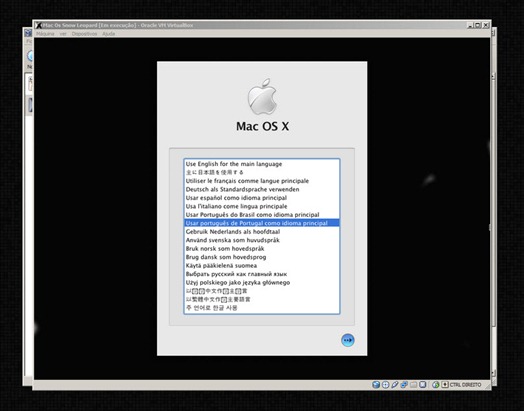Click the USB devices status icon
Viewport: 524px width, 411px height.
pyautogui.click(x=395, y=385)
